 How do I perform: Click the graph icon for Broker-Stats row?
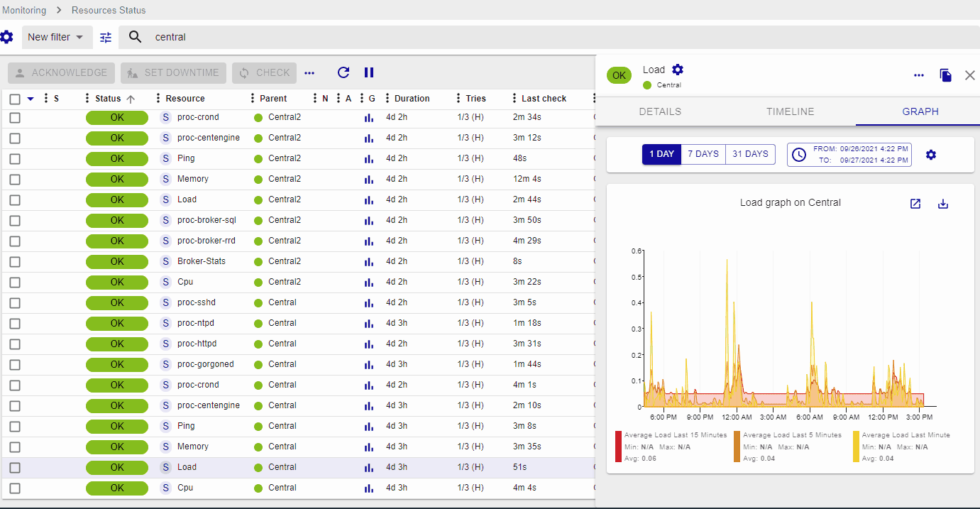[368, 261]
